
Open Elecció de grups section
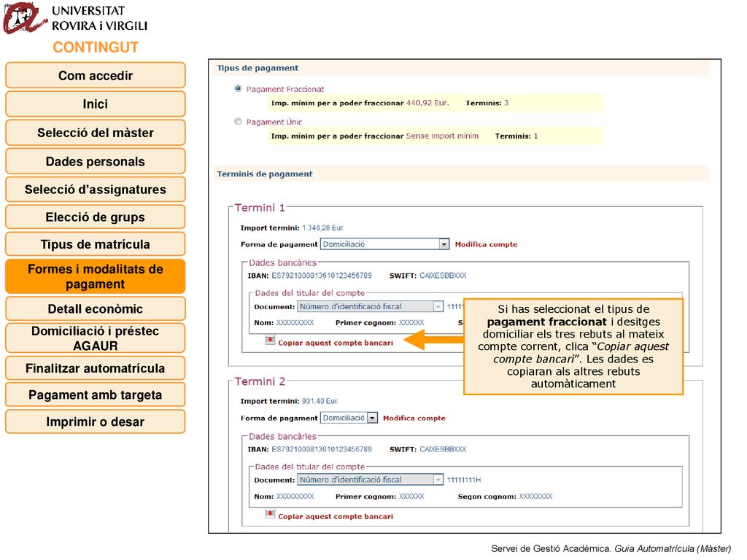coord(96,217)
